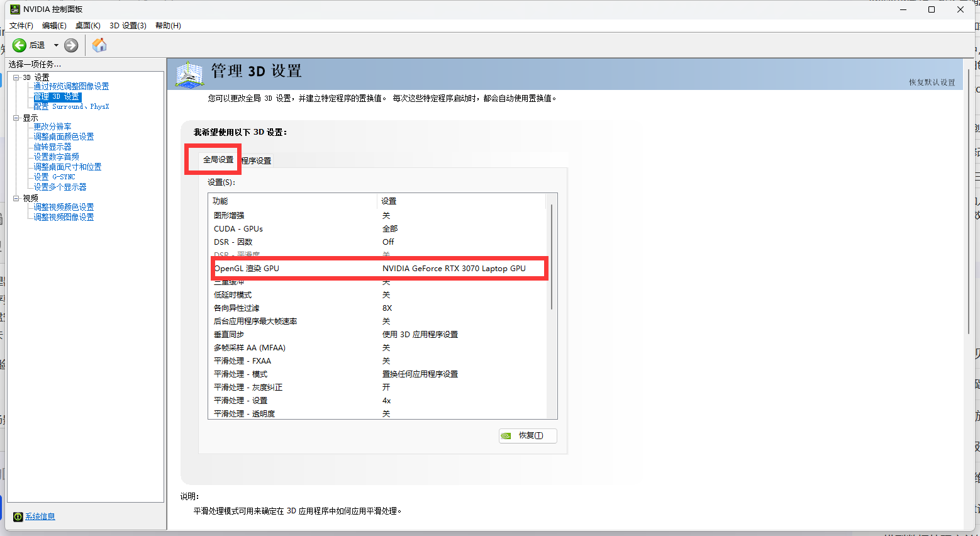
Task: Click the 恢复(I) button
Action: coord(528,435)
